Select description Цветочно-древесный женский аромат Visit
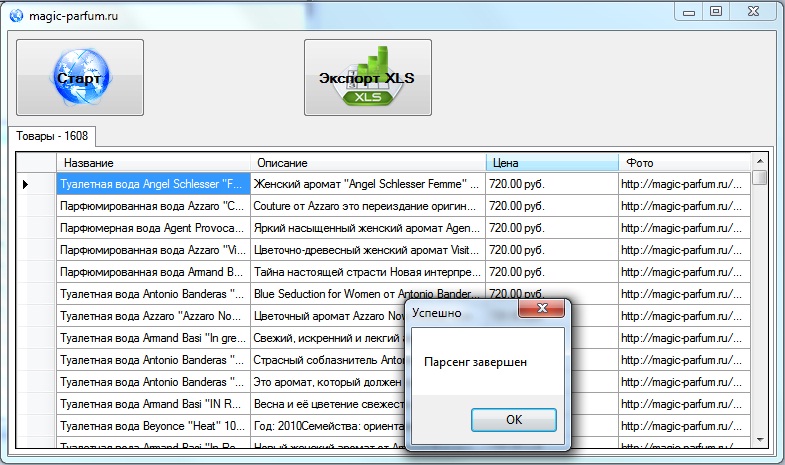The image size is (785, 465). (368, 250)
